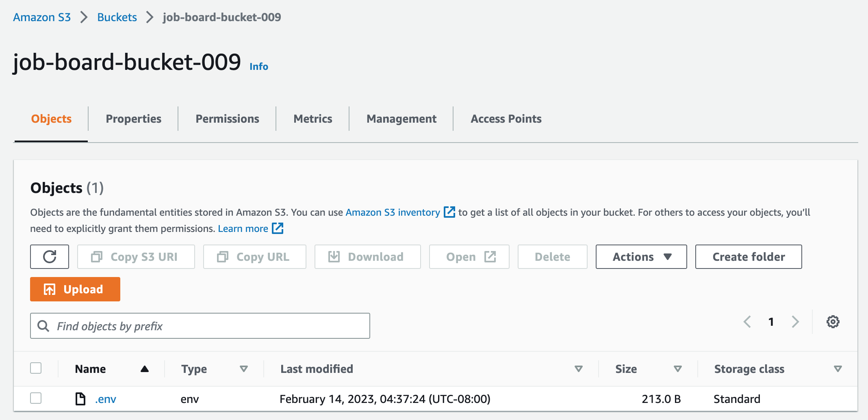Switch to the Objects tab
868x420 pixels.
point(51,119)
